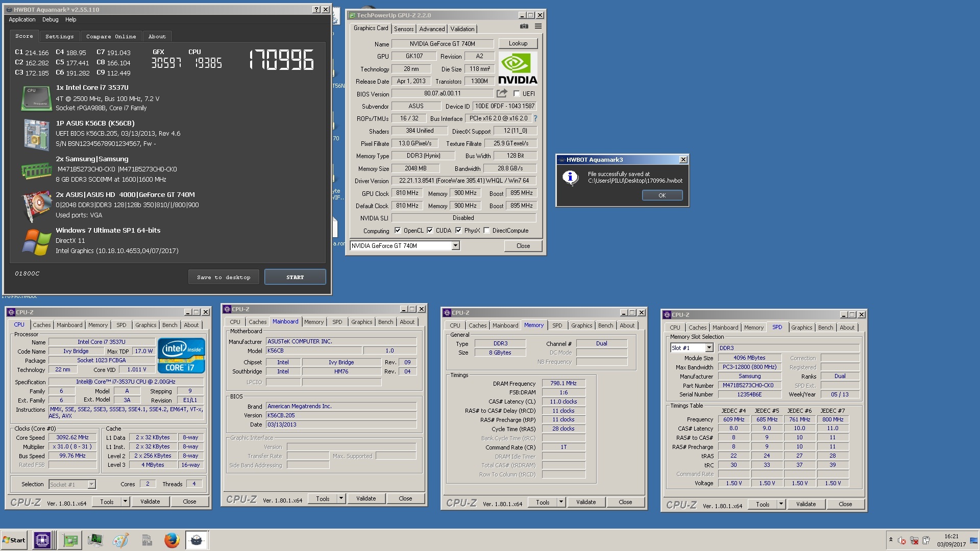Open the Application menu in Aquamark3
Viewport: 980px width, 551px height.
(22, 19)
